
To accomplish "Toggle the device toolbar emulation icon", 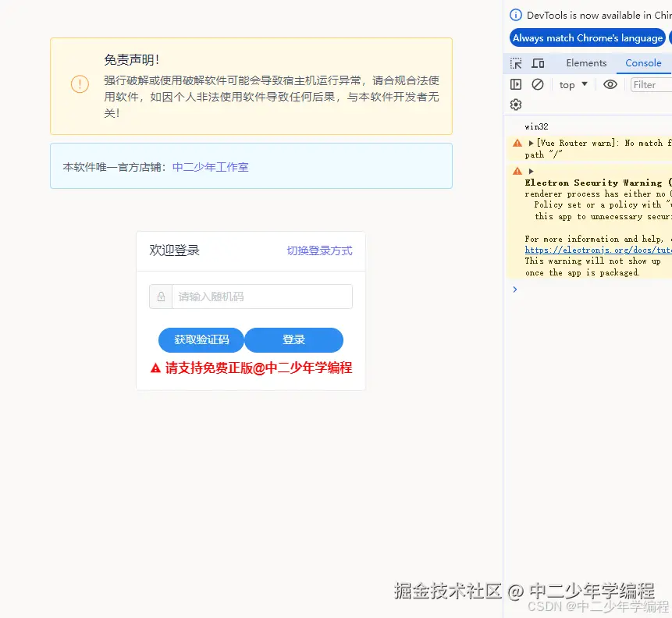I will 537,63.
